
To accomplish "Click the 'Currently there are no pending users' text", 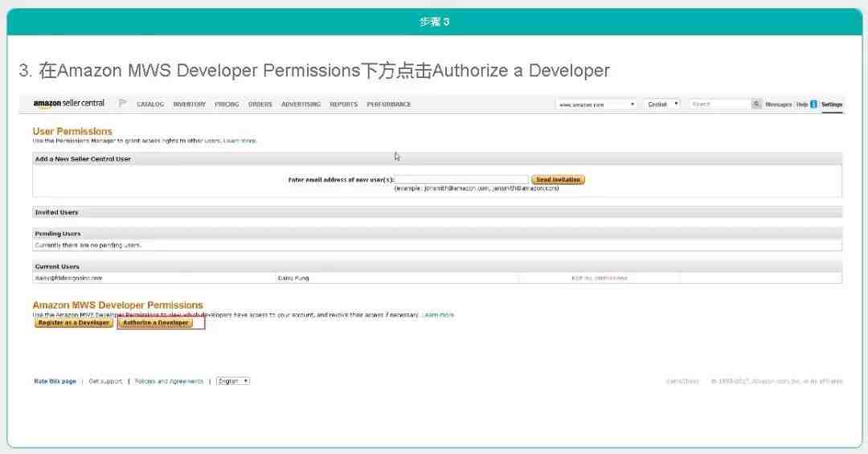I will pos(88,245).
